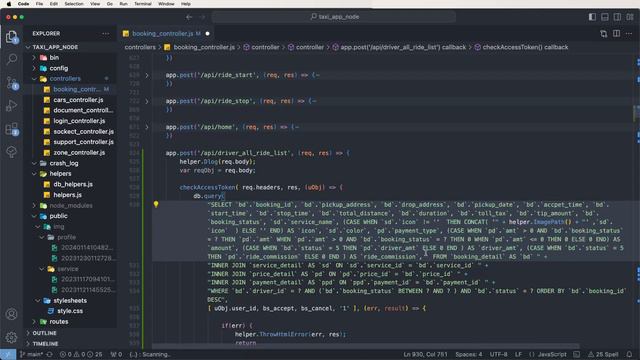Expand the TIMELINE section

click(45, 344)
